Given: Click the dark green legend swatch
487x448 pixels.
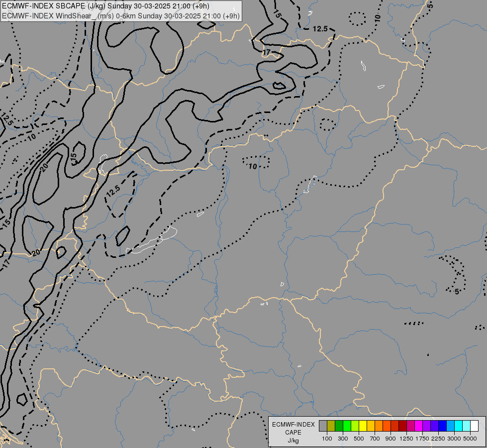Looking at the screenshot, I should (x=339, y=426).
